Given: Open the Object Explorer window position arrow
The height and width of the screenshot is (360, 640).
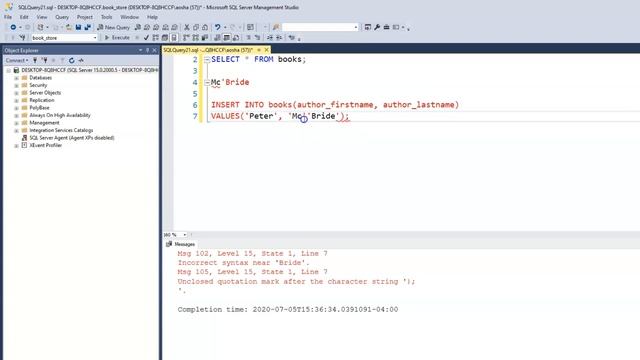Looking at the screenshot, I should [x=140, y=50].
